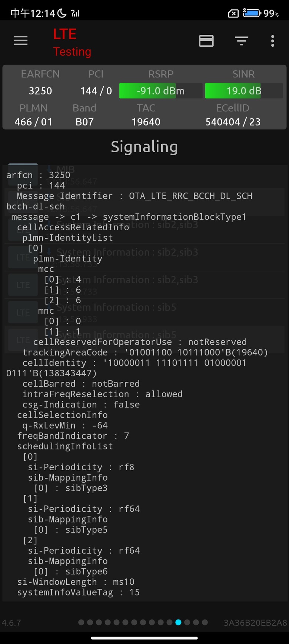
Task: Select the highlighted cyan page indicator dot
Action: (x=178, y=623)
